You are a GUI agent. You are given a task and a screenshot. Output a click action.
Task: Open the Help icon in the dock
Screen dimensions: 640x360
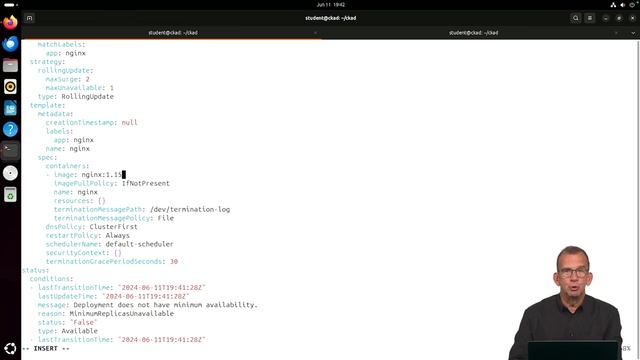tap(10, 129)
